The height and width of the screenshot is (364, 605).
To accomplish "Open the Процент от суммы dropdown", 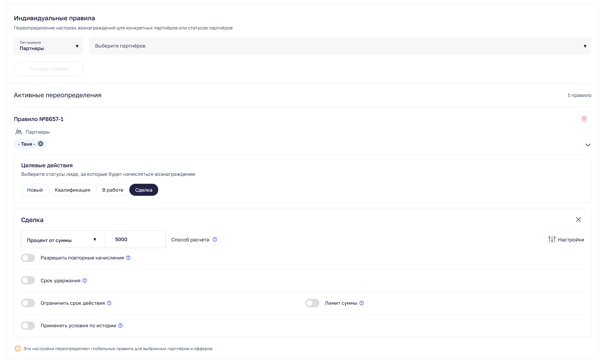I will click(62, 240).
